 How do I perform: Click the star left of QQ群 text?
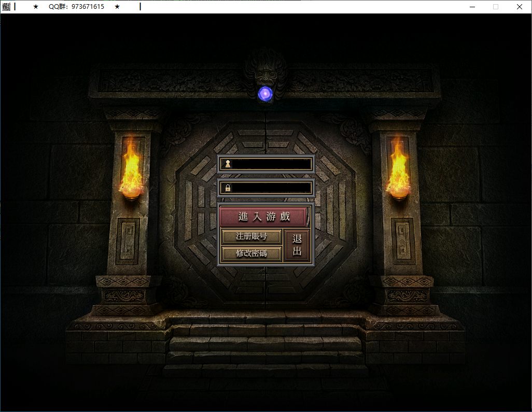36,7
